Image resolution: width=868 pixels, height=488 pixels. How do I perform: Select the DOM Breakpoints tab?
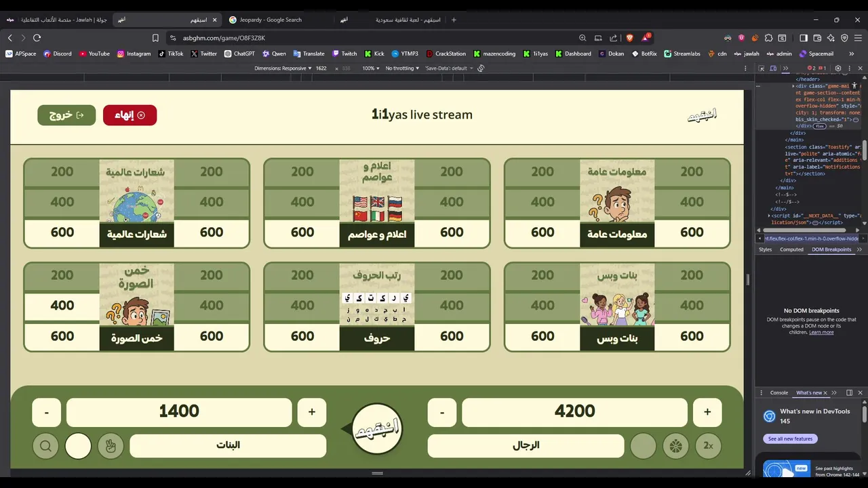pos(831,249)
